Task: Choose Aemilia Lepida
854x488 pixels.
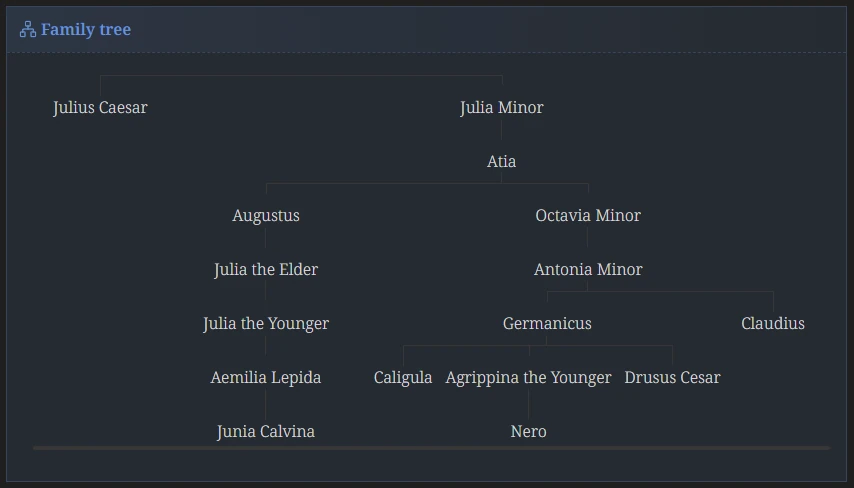Action: click(x=266, y=377)
